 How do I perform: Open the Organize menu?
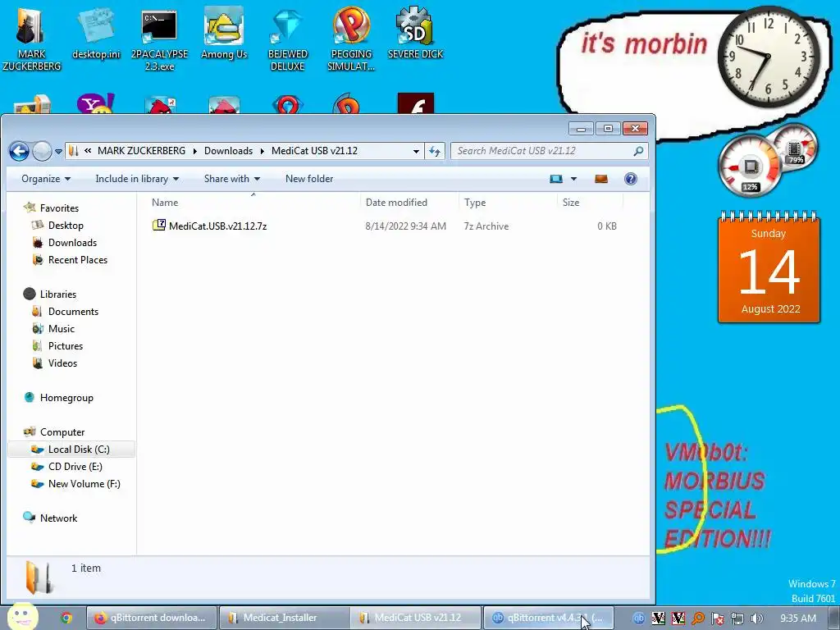[46, 179]
